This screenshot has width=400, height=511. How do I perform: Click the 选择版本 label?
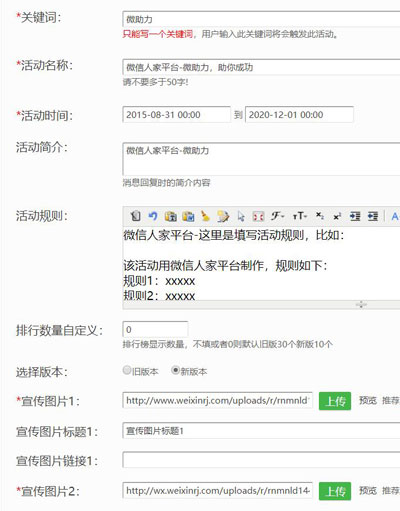[42, 372]
